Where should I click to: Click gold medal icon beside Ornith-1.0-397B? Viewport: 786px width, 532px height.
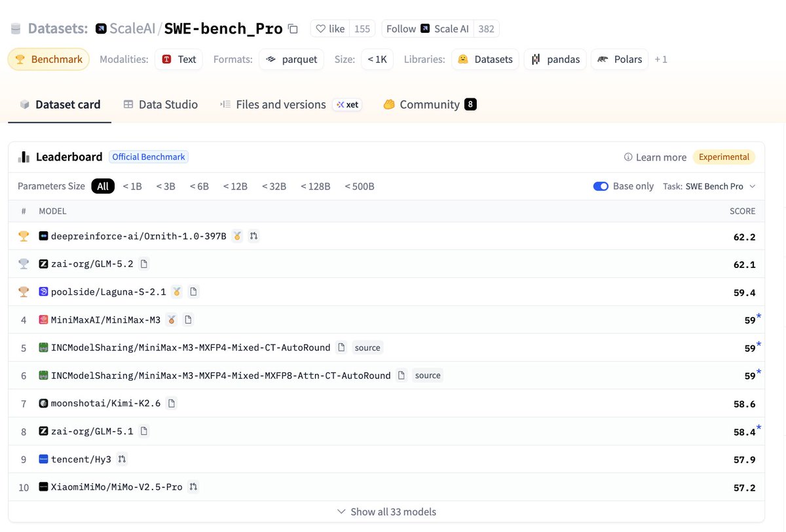pyautogui.click(x=237, y=236)
